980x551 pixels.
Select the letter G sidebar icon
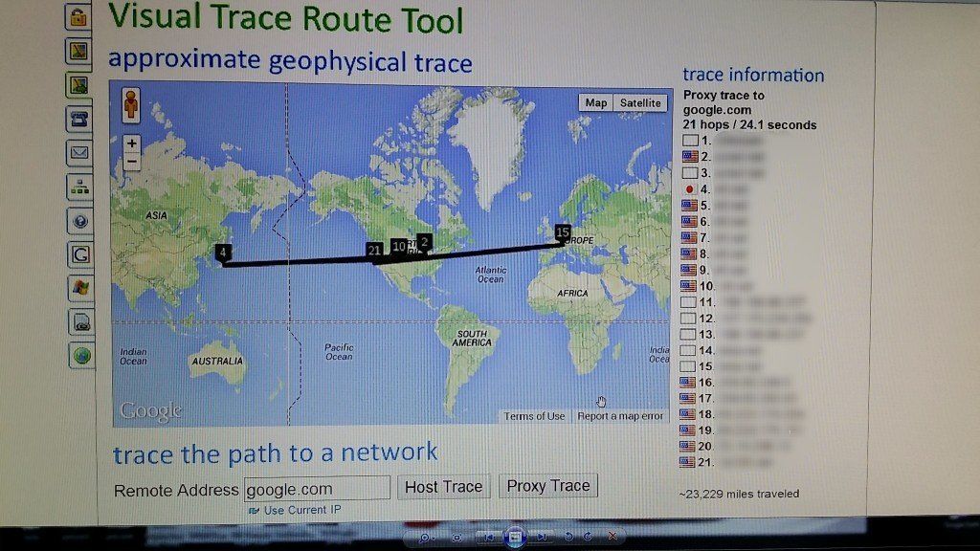pos(80,254)
